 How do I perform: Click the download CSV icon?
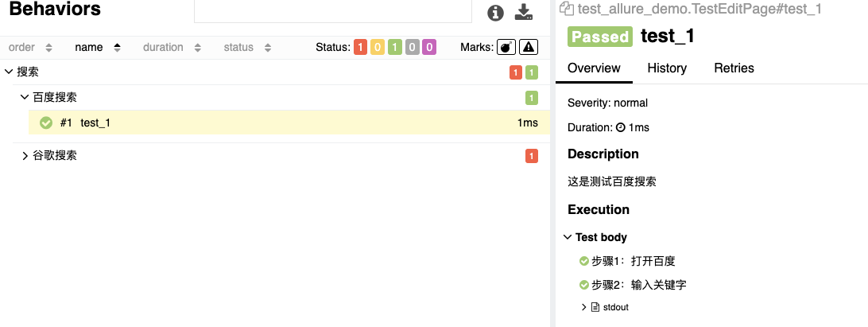tap(524, 12)
